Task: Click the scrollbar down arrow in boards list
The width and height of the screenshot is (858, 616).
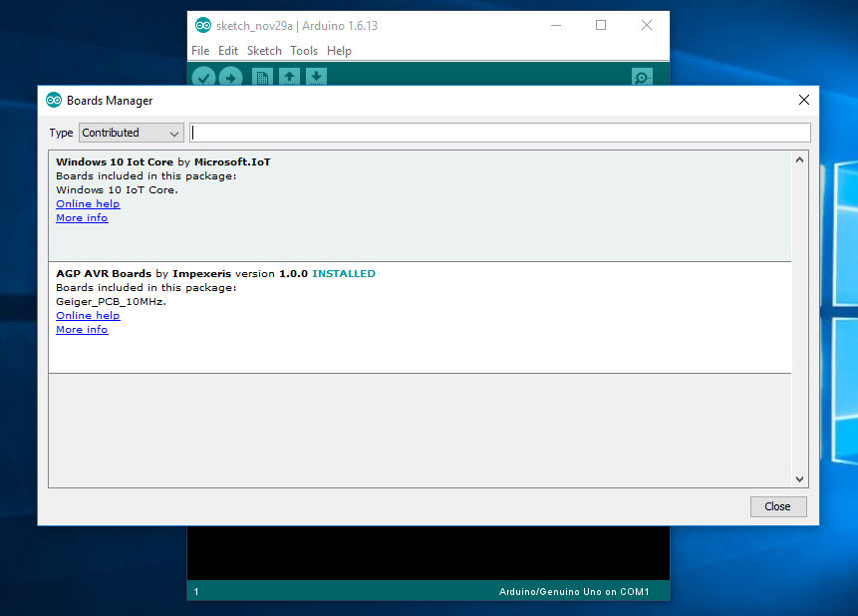Action: (x=799, y=479)
